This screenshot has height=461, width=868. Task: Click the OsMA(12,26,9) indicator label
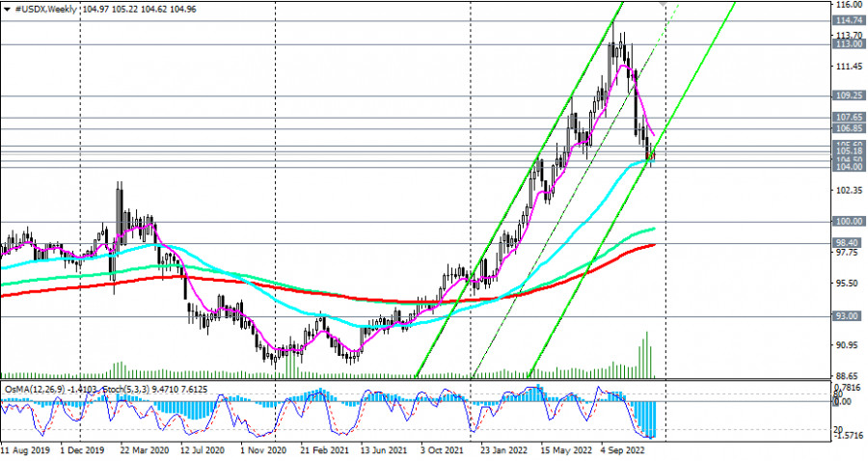[37, 389]
